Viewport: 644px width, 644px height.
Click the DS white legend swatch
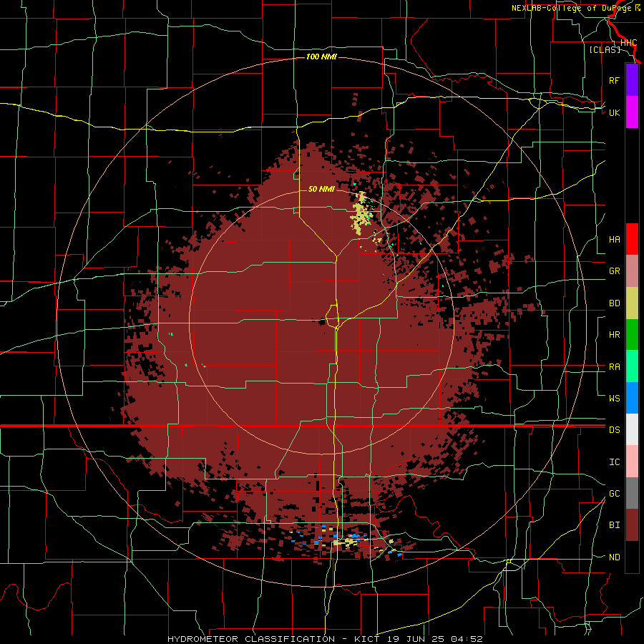click(x=632, y=429)
